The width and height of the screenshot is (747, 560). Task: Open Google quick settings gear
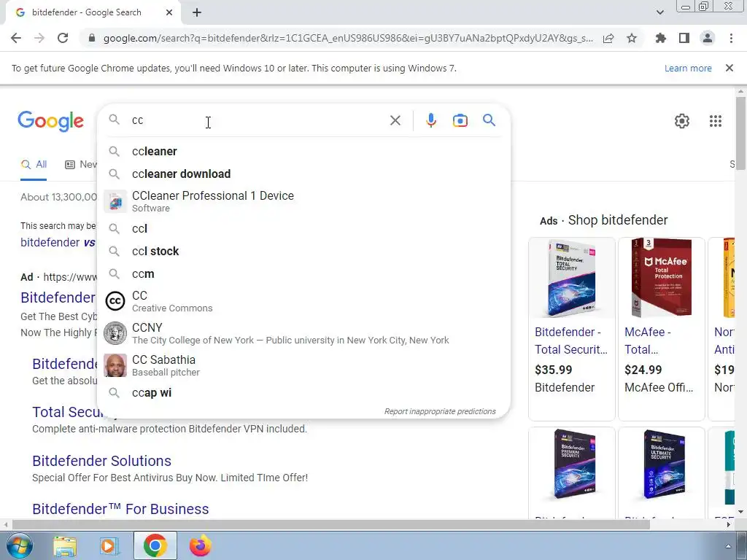(682, 121)
